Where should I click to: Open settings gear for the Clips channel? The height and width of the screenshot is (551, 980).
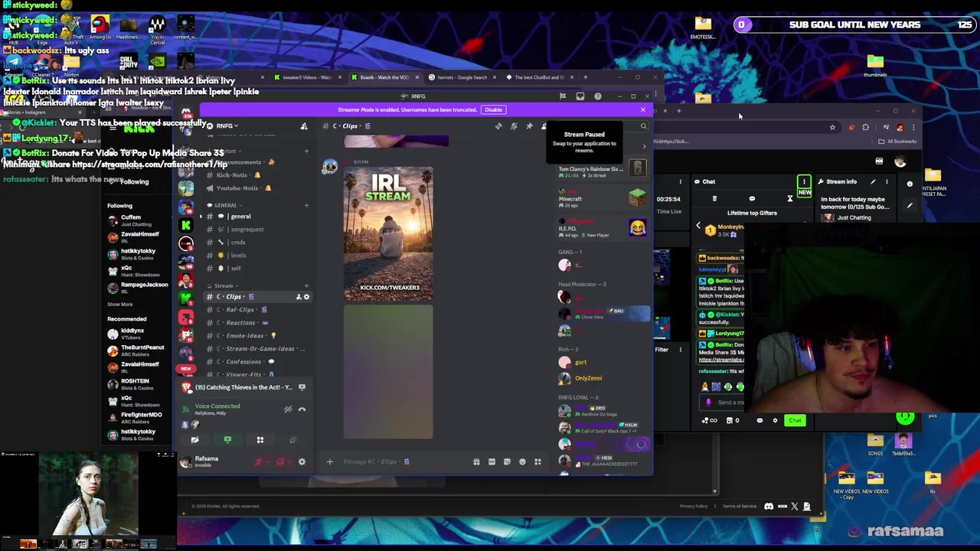pyautogui.click(x=306, y=297)
